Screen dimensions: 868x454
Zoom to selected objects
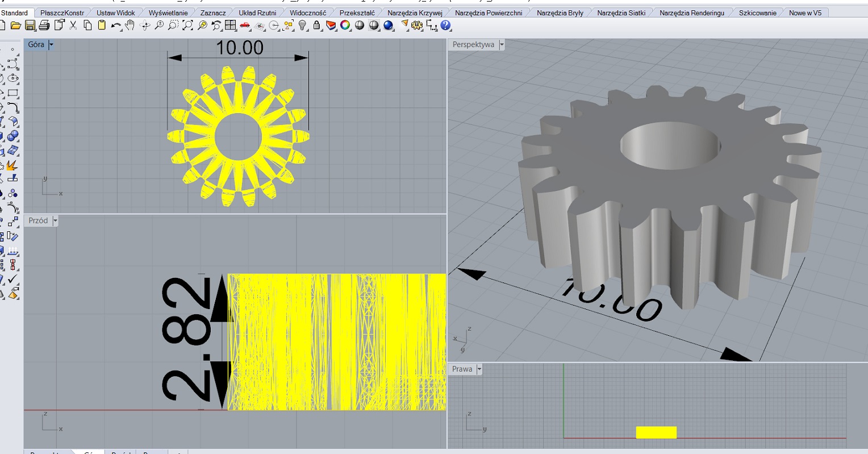pos(202,25)
